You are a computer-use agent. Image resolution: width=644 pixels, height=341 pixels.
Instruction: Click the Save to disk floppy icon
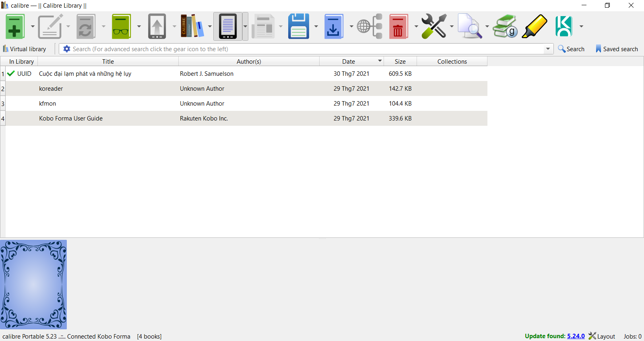(x=299, y=27)
